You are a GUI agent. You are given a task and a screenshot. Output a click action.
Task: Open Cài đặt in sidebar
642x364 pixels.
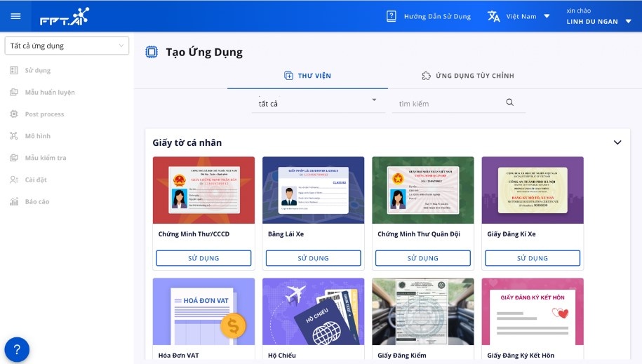[x=35, y=180]
